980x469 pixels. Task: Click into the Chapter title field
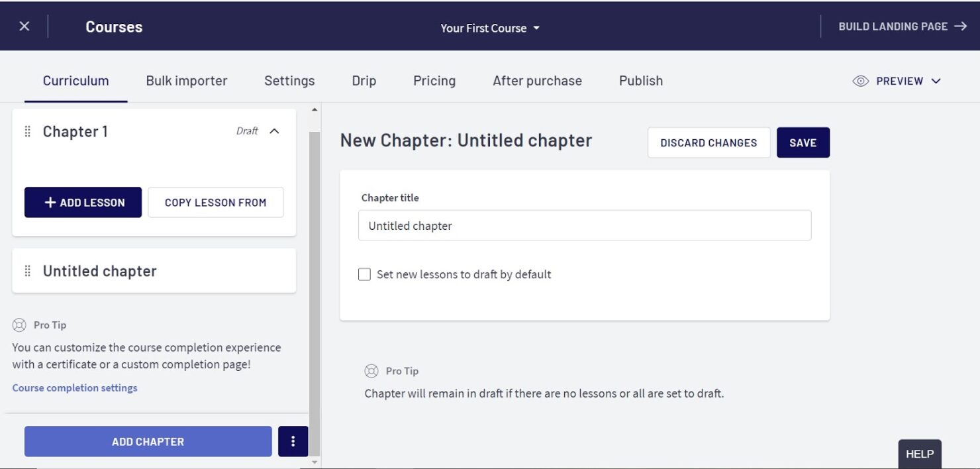coord(584,226)
